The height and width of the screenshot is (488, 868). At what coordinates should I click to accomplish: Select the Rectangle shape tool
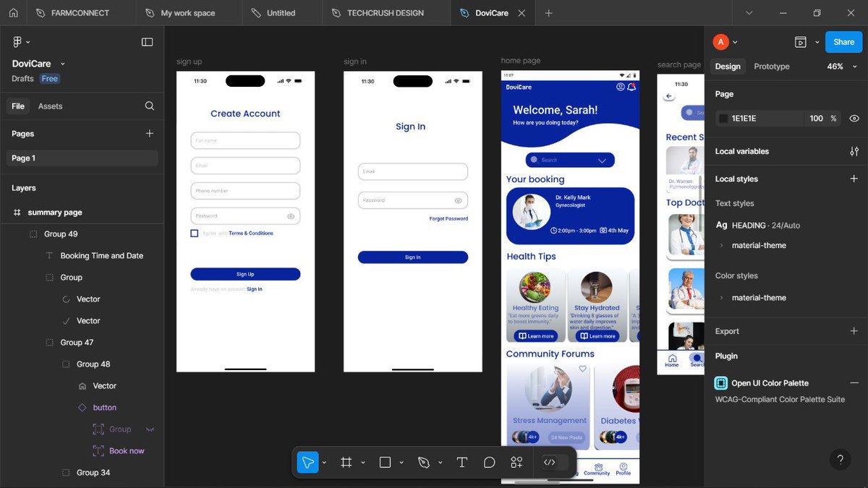[x=385, y=462]
